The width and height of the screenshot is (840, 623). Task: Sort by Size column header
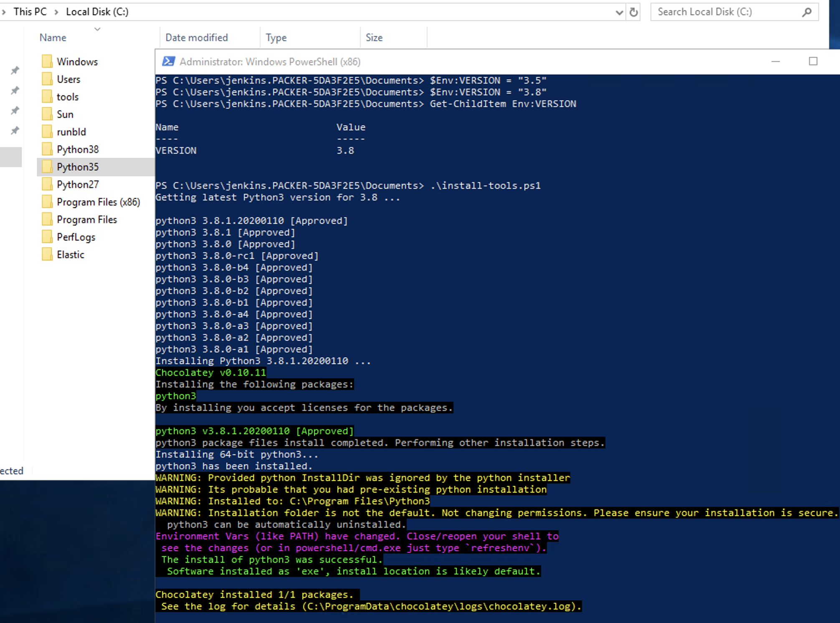[x=374, y=38]
